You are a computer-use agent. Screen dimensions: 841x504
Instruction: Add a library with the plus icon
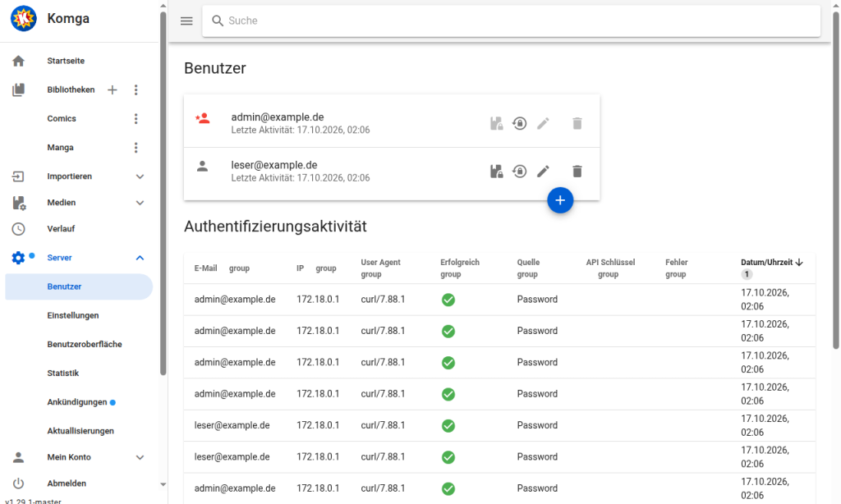tap(112, 90)
